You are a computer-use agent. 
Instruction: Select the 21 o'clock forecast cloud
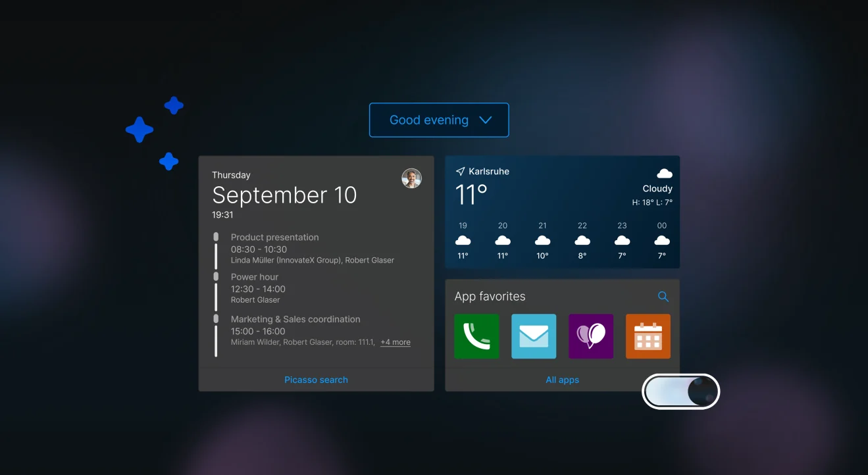tap(542, 240)
